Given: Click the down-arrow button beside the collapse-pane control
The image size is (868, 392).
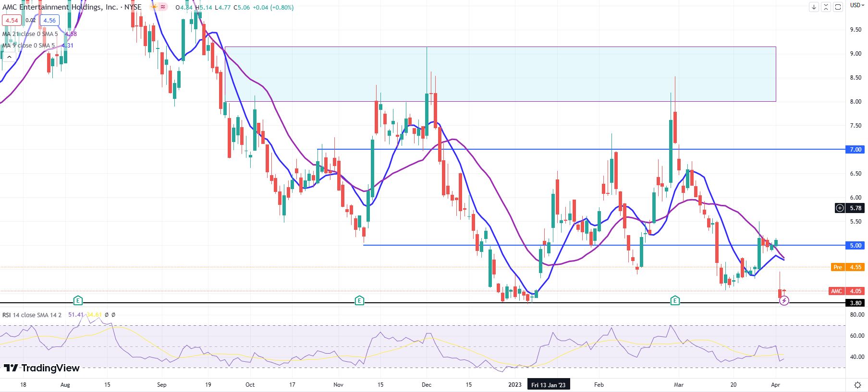Looking at the screenshot, I should [814, 7].
